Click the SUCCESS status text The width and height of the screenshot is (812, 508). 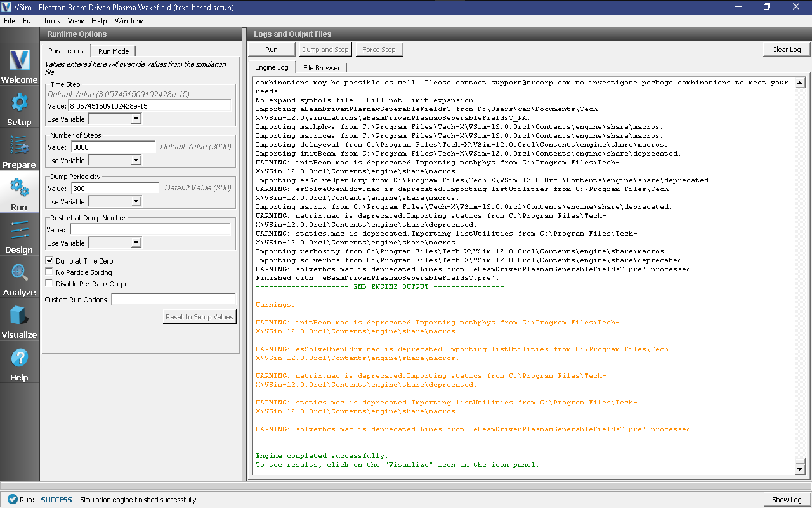[x=56, y=500]
